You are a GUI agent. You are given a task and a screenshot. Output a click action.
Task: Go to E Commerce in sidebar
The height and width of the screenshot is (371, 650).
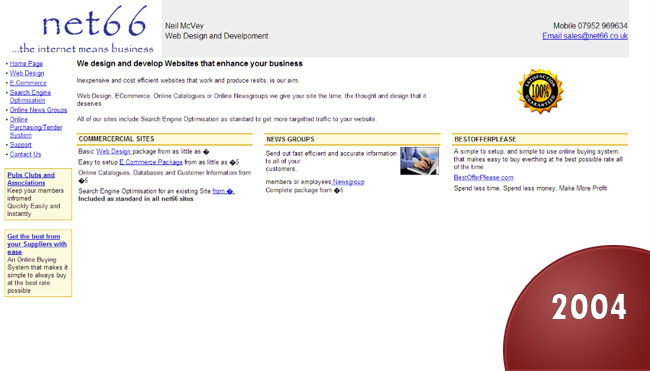coord(28,82)
